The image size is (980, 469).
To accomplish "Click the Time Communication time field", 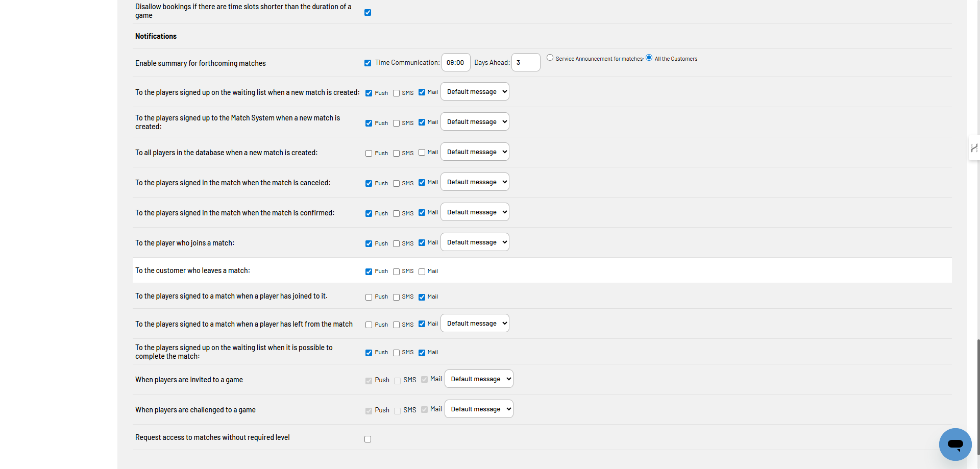I will 455,62.
